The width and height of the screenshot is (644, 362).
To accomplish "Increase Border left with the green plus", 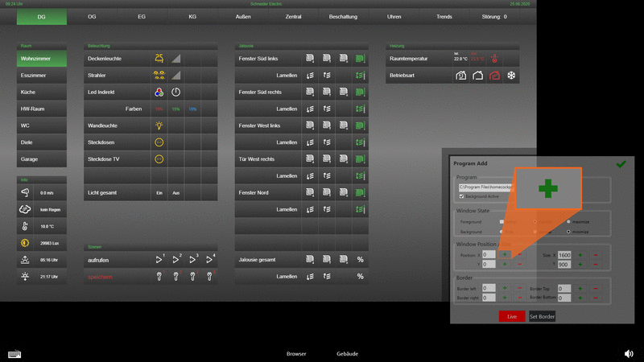I will click(x=505, y=287).
